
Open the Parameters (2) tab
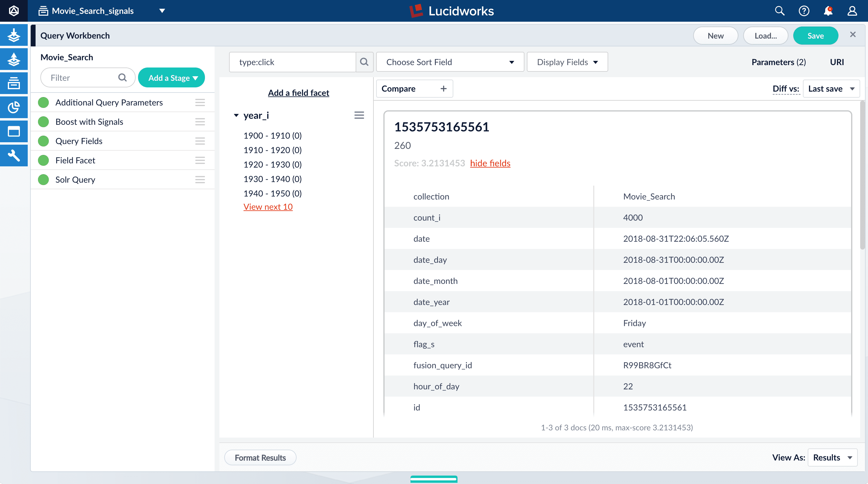[x=778, y=62]
